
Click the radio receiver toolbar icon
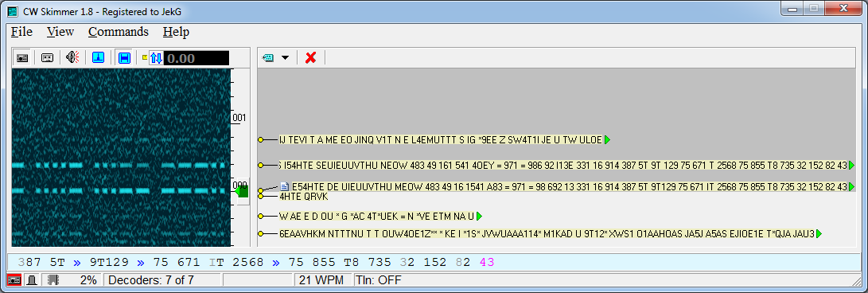22,57
